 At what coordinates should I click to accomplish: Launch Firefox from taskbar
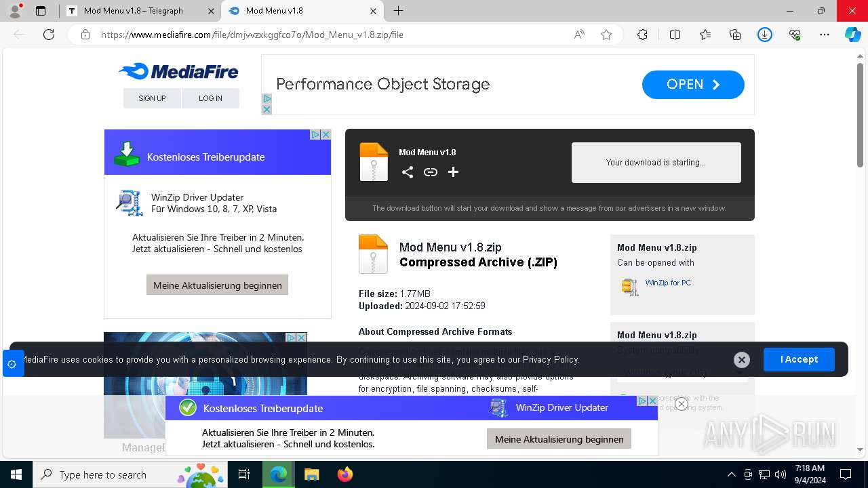[x=345, y=474]
